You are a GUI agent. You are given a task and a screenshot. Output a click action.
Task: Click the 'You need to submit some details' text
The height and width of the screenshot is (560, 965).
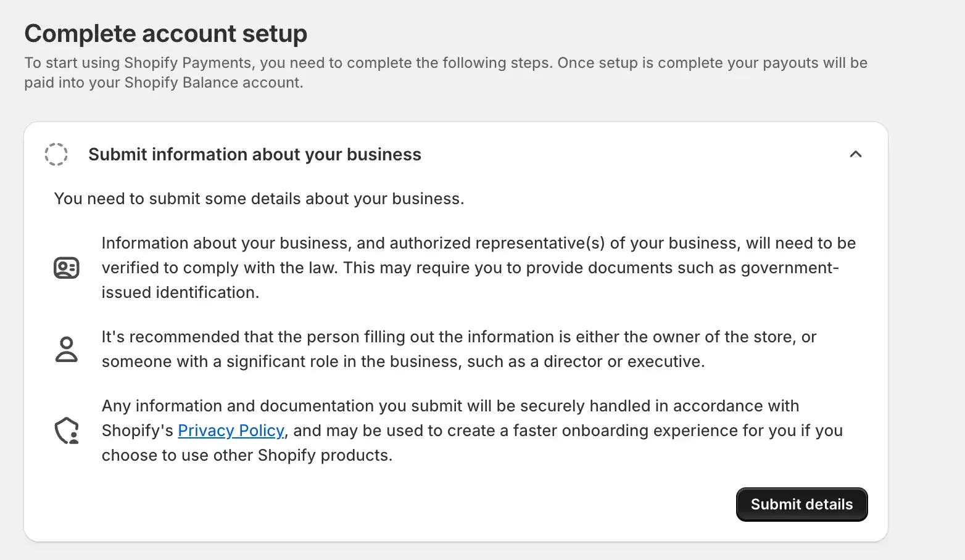click(259, 199)
